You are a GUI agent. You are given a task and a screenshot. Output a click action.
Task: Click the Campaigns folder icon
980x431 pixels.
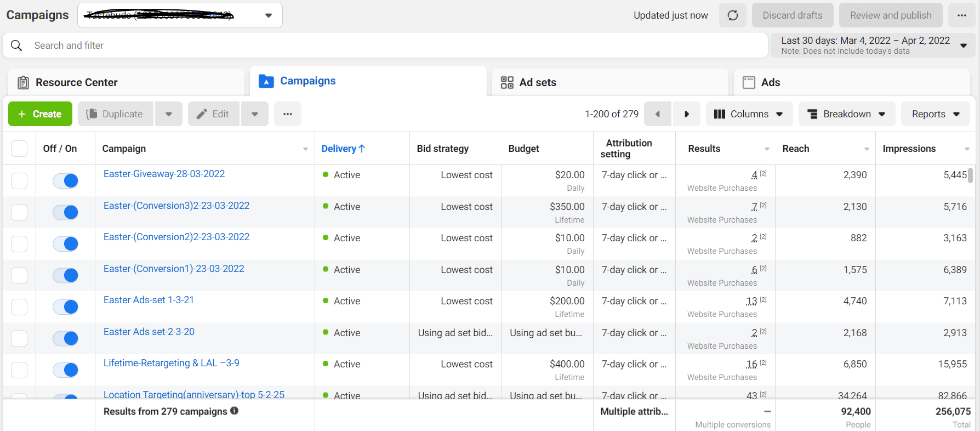266,81
